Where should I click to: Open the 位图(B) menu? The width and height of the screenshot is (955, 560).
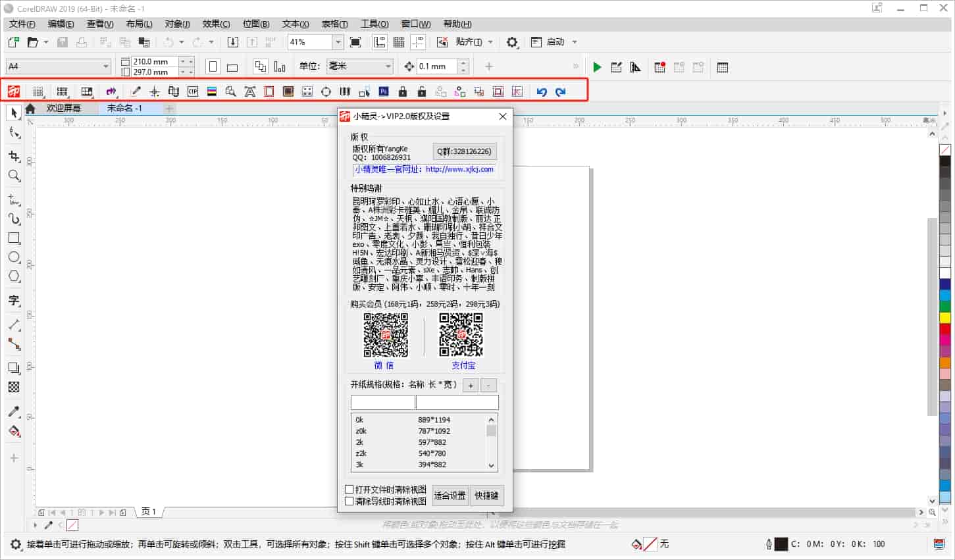point(256,24)
